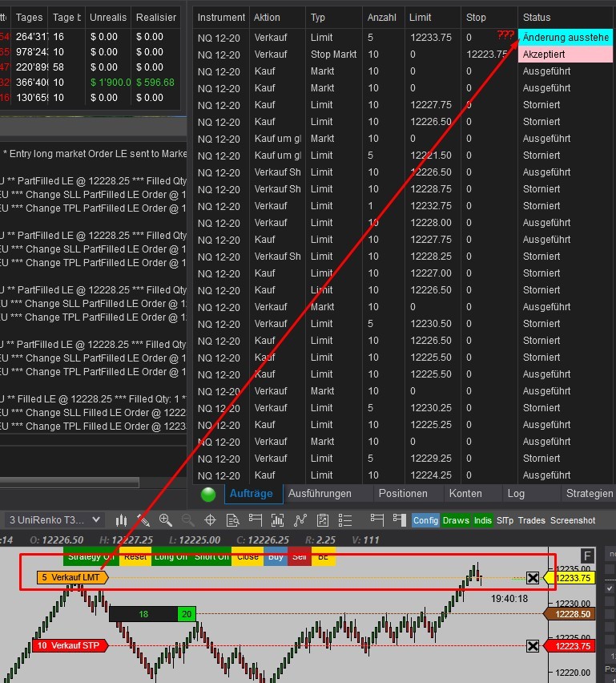This screenshot has height=683, width=616.
Task: Cancel the 12223.75 stop order with X
Action: 533,645
